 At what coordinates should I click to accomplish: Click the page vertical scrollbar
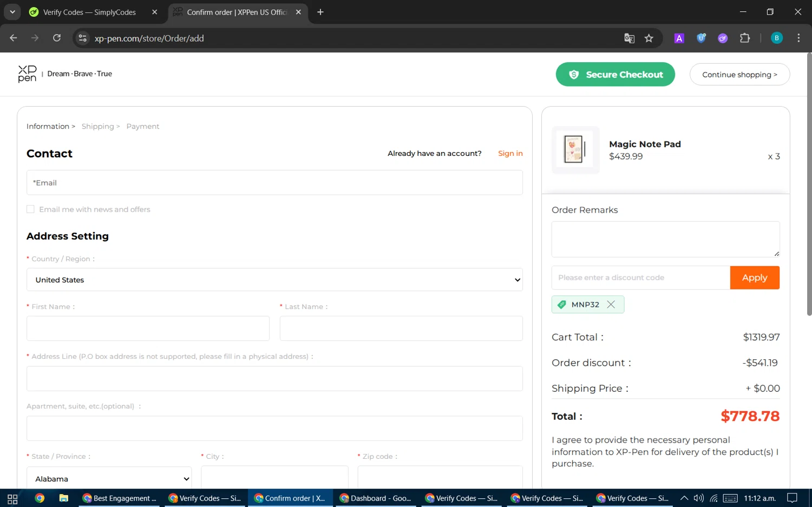coord(809,184)
